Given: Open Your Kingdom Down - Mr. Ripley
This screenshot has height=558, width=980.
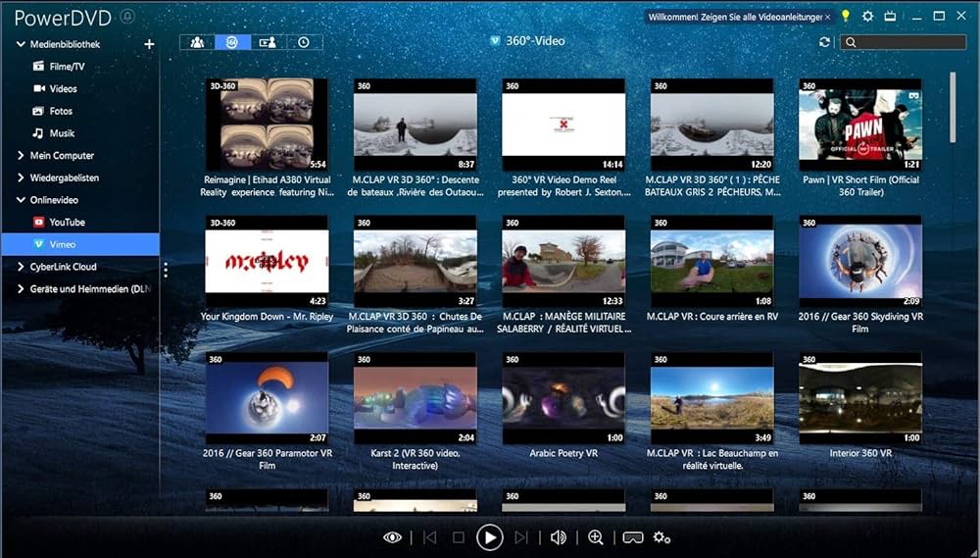Looking at the screenshot, I should (267, 262).
